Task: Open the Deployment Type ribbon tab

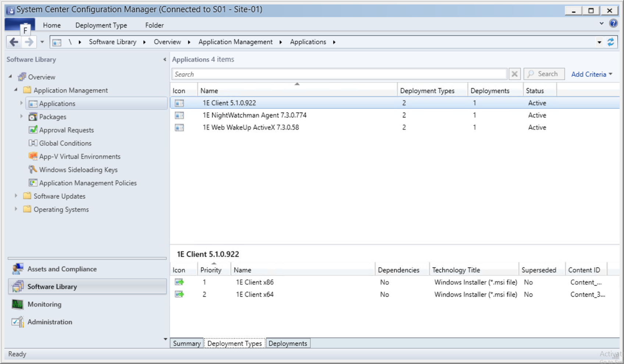Action: (101, 25)
